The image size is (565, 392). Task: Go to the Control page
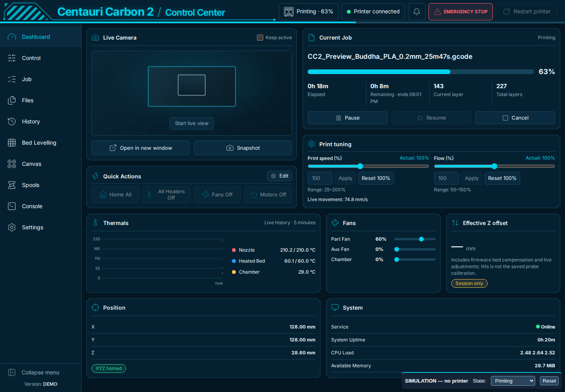coord(41,58)
